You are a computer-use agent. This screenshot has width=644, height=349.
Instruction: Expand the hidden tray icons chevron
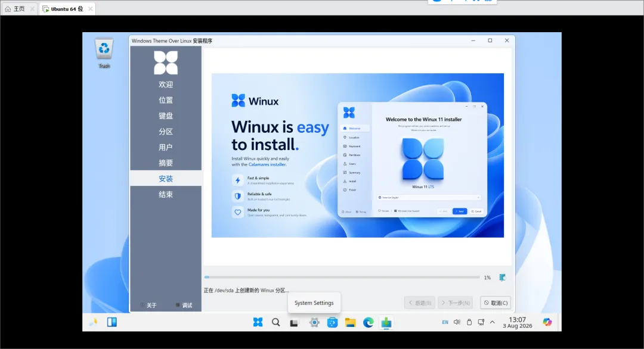pos(493,322)
